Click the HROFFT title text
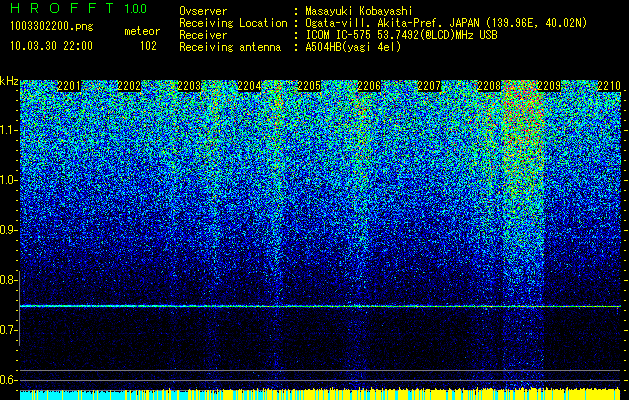629x400 pixels. point(63,9)
